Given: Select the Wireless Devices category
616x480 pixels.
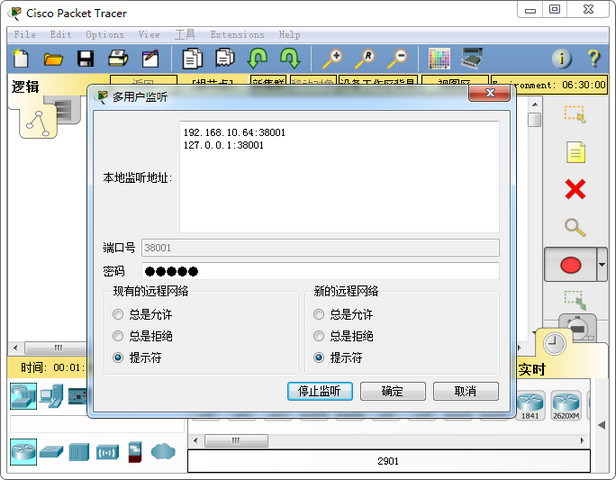Looking at the screenshot, I should coord(107,453).
